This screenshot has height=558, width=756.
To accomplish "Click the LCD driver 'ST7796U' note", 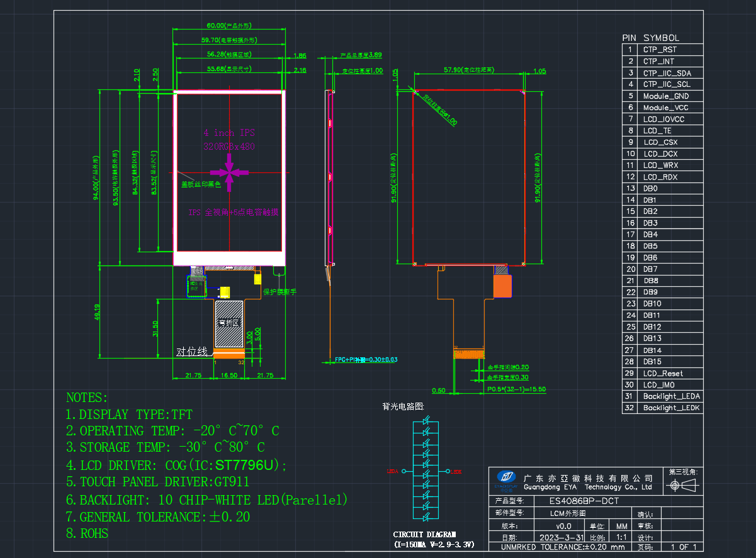I will [x=176, y=466].
